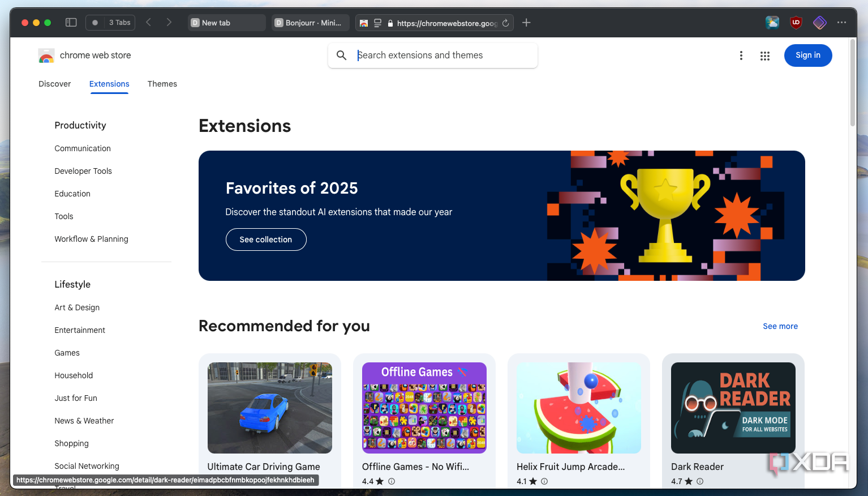Reload the Chrome Web Store page
Viewport: 868px width, 496px height.
pos(505,23)
